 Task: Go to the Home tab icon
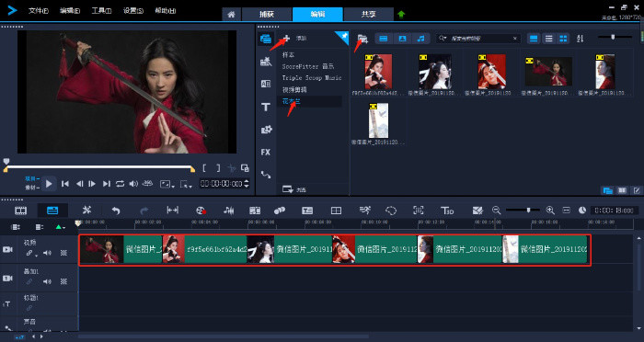tap(232, 15)
